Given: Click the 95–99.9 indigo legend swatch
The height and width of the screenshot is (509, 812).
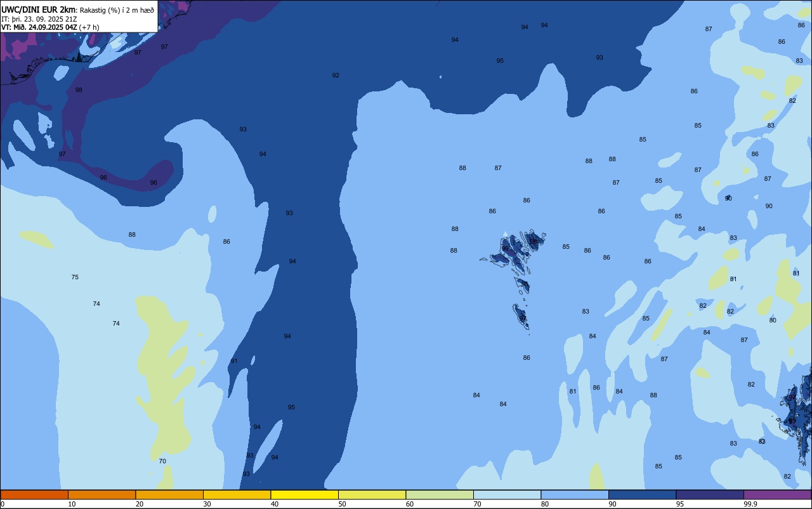Looking at the screenshot, I should tap(710, 494).
